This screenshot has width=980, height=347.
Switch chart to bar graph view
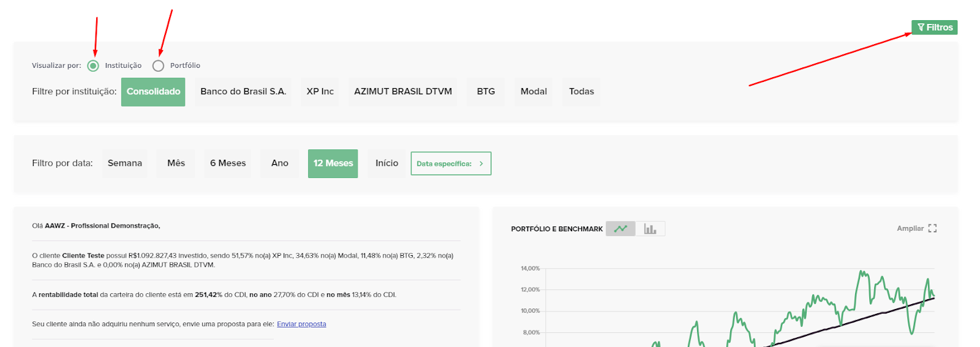[x=650, y=229]
